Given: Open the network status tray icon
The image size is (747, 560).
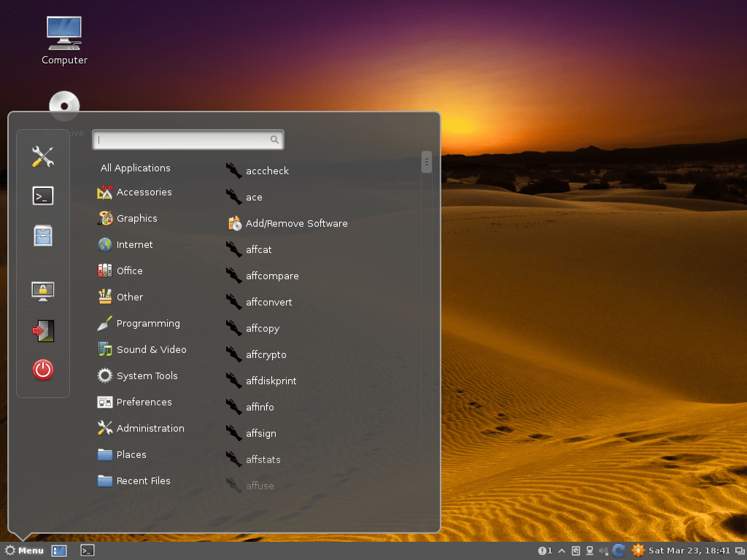Looking at the screenshot, I should click(589, 551).
